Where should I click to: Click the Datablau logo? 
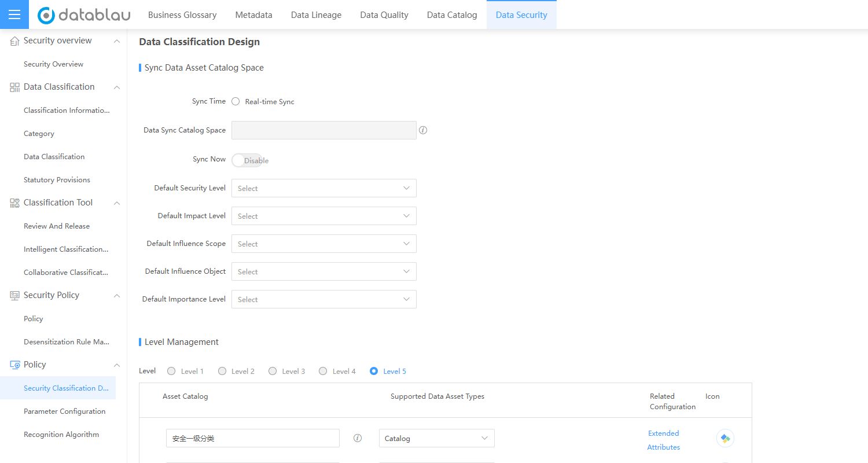click(84, 15)
